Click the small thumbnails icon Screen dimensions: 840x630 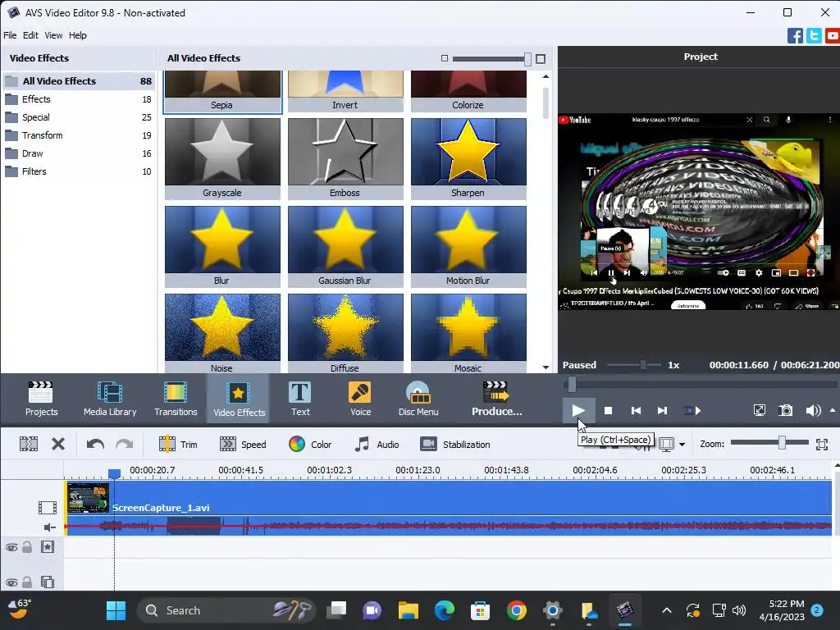tap(444, 58)
